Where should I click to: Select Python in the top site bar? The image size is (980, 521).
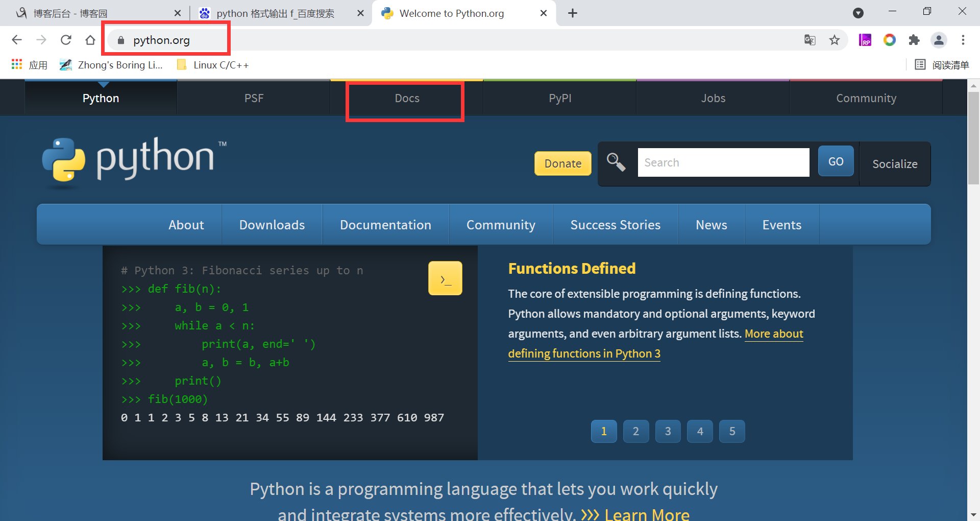101,98
